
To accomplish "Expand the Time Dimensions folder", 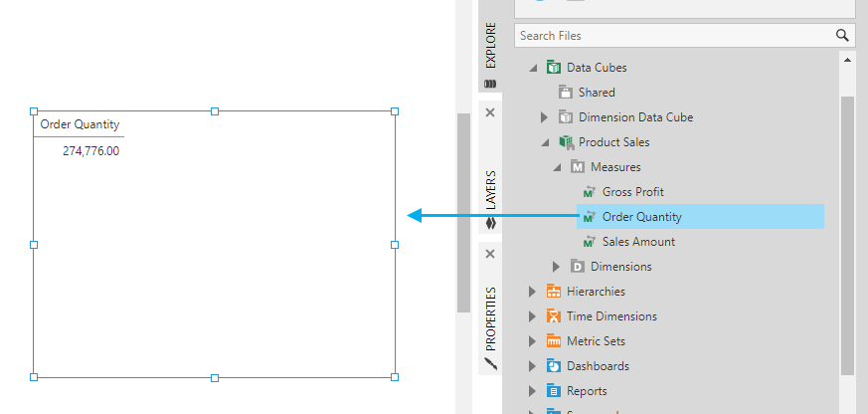I will pos(532,316).
